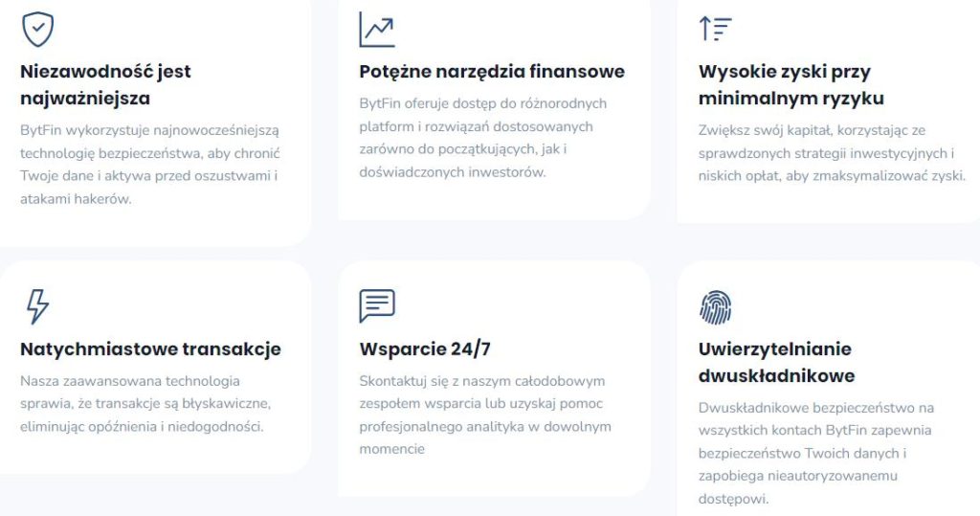Click the text 'Skontaktuj się z naszym całodobowym'

[x=482, y=381]
